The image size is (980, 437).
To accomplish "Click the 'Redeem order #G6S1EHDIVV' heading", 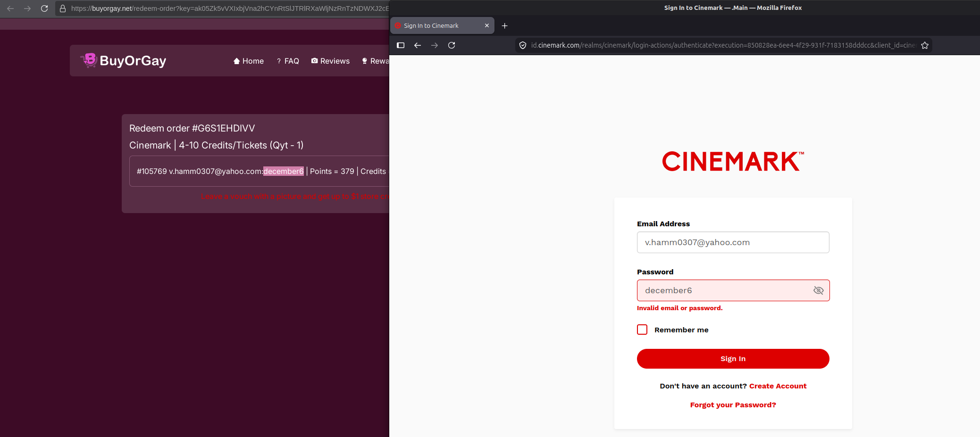I will (192, 128).
